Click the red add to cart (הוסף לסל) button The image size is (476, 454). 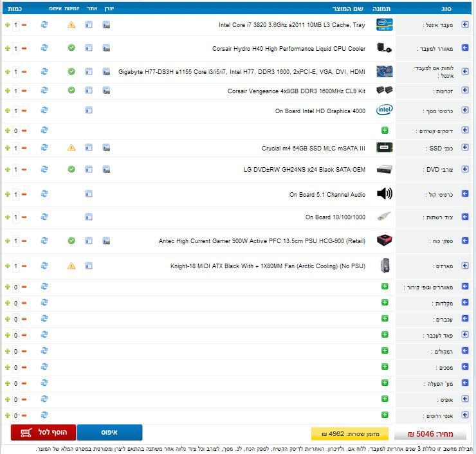pos(43,432)
